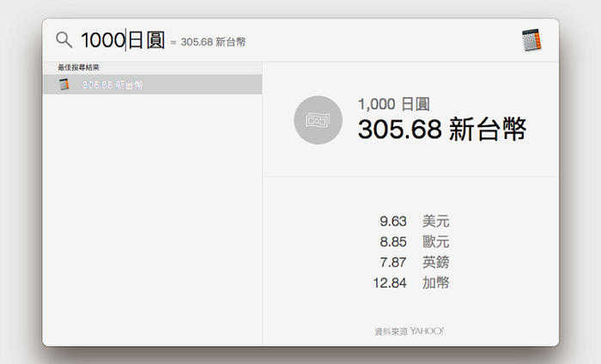Click the 7.87 英鎊 conversion row
Viewport: 601px width, 364px height.
(415, 263)
